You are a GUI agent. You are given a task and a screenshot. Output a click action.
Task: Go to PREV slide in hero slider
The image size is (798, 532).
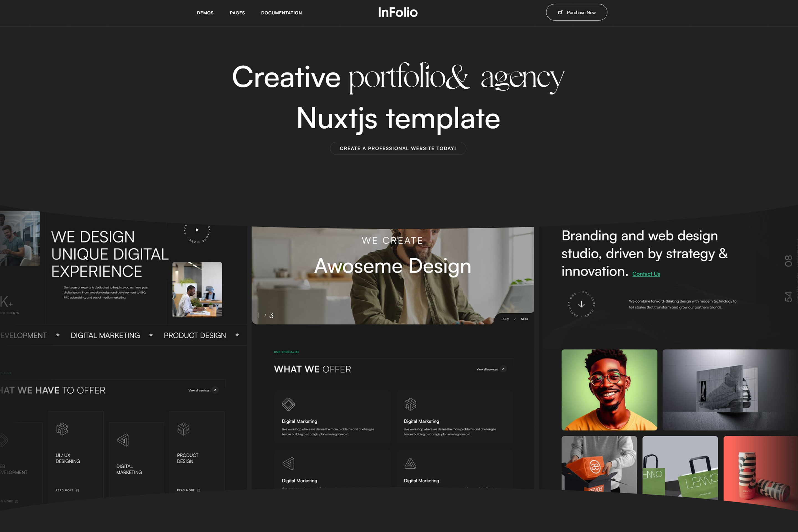505,319
